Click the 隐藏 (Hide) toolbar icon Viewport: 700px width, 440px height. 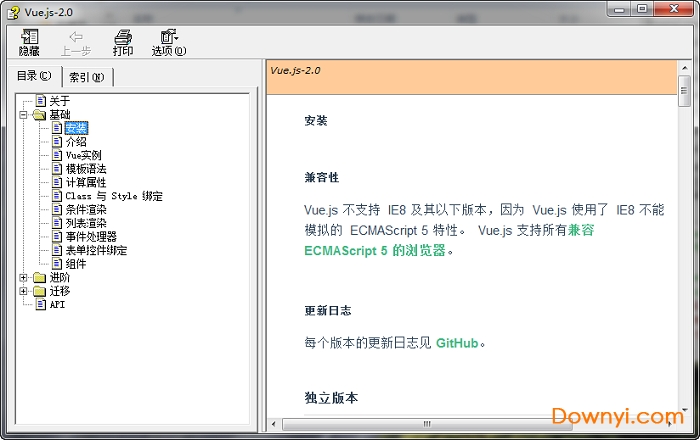point(29,43)
